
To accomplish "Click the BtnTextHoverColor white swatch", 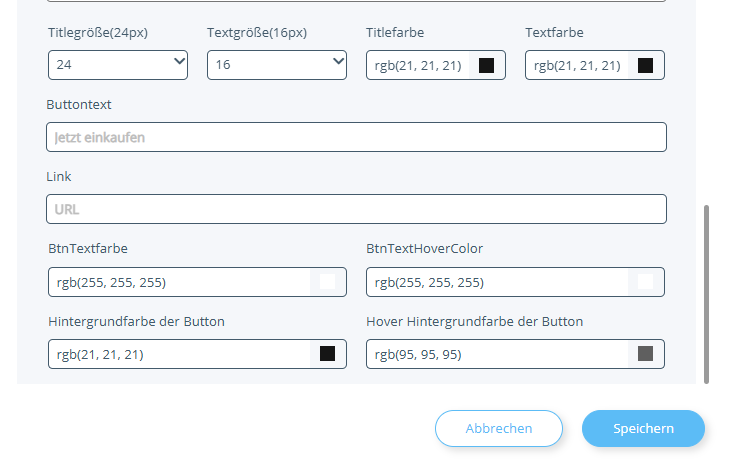I will point(645,282).
